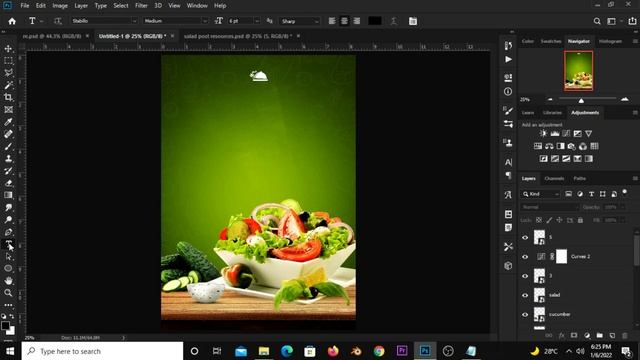Screen dimensions: 640x360
Task: Create a new group folder
Action: (600, 336)
